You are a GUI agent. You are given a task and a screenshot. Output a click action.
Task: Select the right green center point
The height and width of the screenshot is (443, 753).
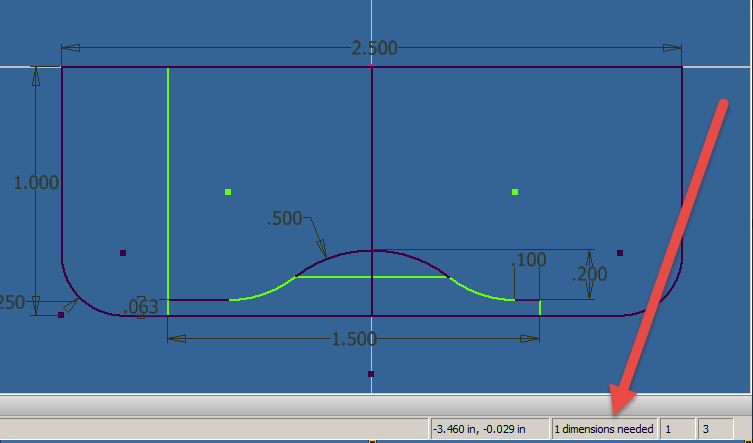click(515, 192)
